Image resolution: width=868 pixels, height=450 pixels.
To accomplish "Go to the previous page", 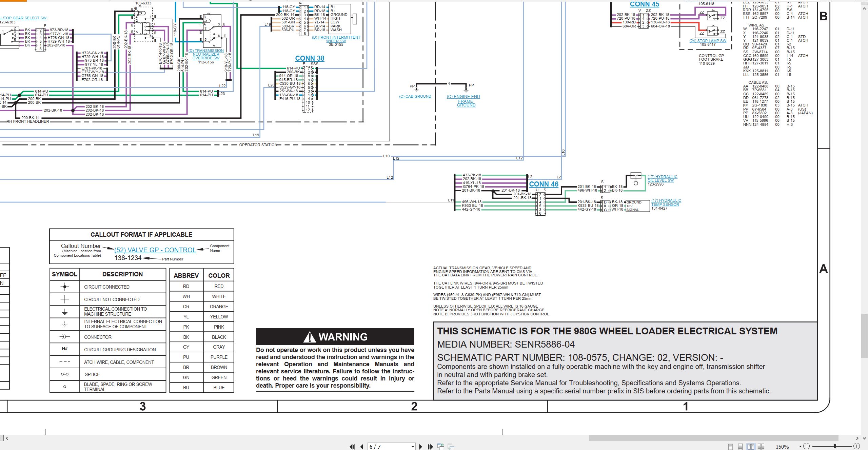I will (x=362, y=447).
